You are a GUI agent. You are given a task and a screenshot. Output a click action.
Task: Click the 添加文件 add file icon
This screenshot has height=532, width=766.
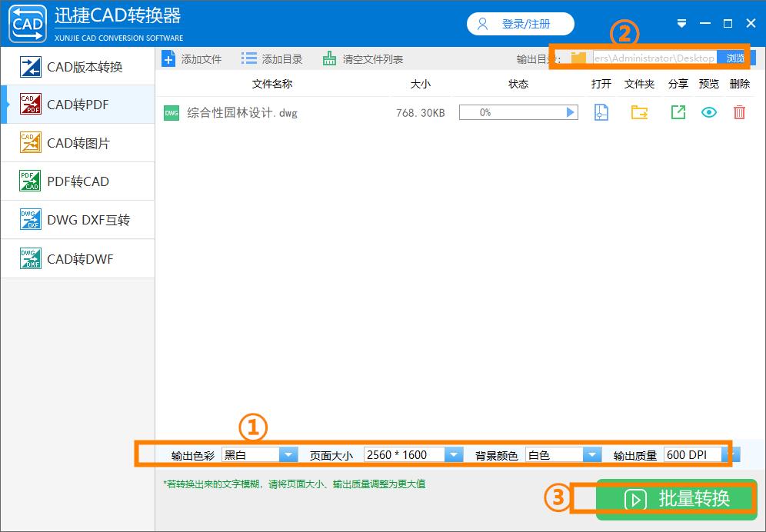click(x=168, y=58)
